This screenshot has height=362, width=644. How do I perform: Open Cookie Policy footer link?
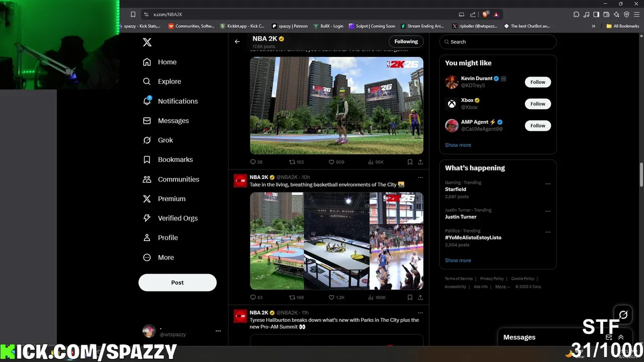(523, 279)
